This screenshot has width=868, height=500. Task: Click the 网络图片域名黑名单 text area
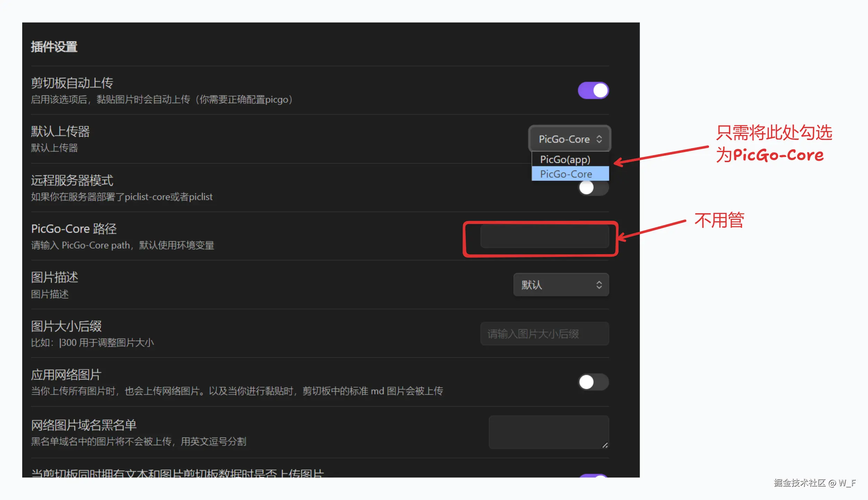548,432
